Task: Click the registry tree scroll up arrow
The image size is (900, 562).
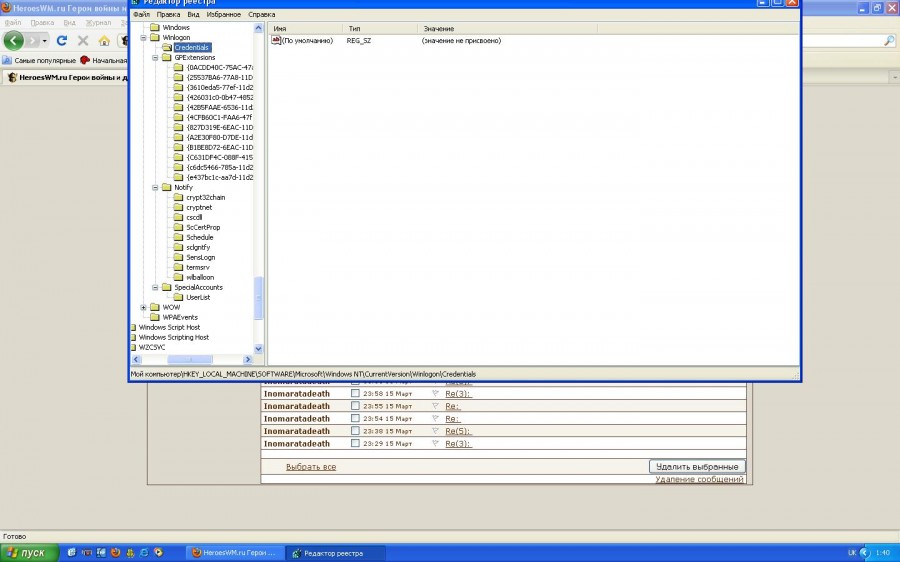Action: click(x=258, y=28)
